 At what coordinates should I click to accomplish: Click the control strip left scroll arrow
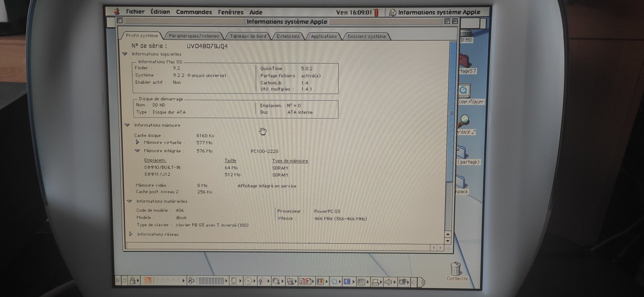pos(124,281)
